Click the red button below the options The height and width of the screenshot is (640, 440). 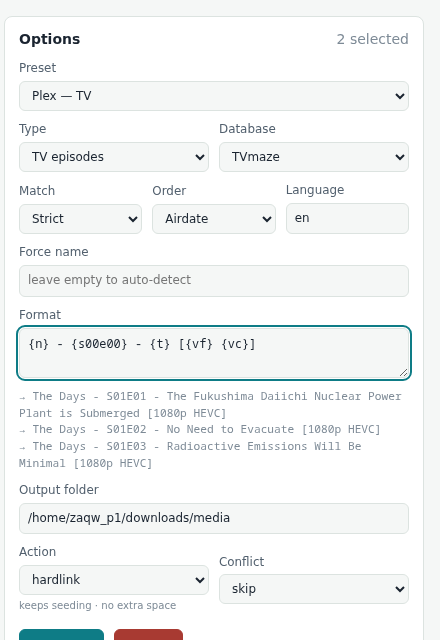(x=148, y=635)
